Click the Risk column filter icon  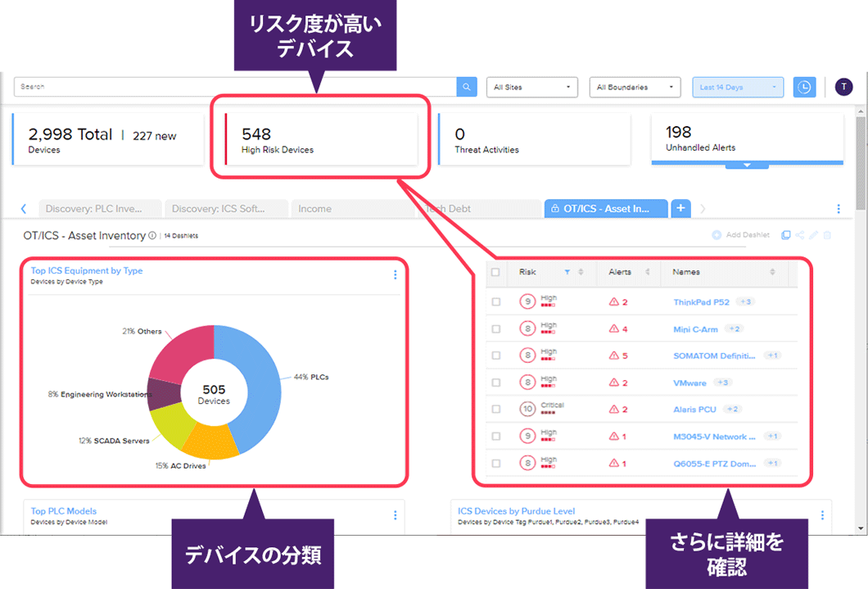point(567,272)
